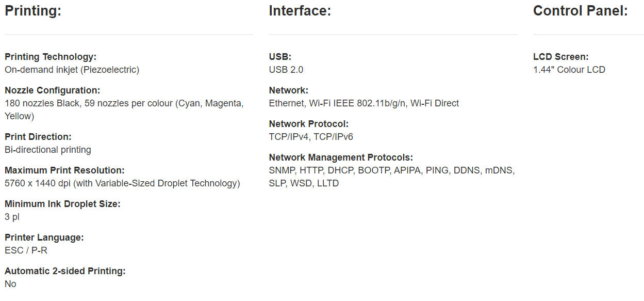Click the Nozzle Configuration label

52,90
